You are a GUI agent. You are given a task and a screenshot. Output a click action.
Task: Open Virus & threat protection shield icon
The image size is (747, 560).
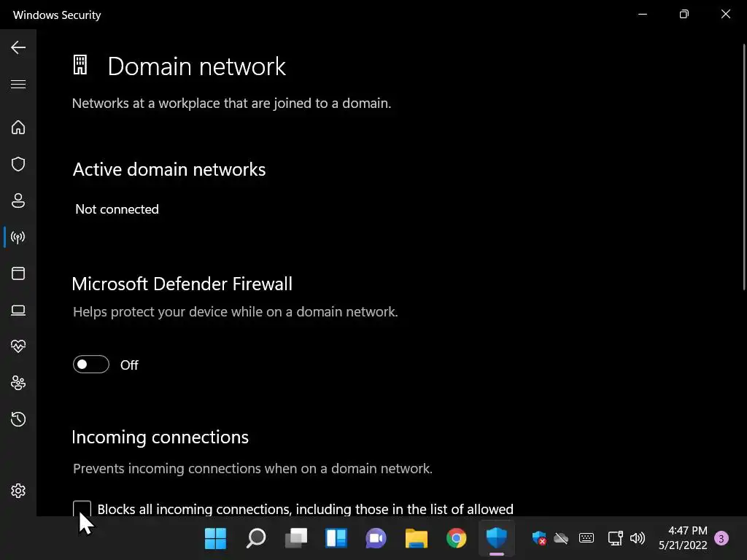coord(18,164)
